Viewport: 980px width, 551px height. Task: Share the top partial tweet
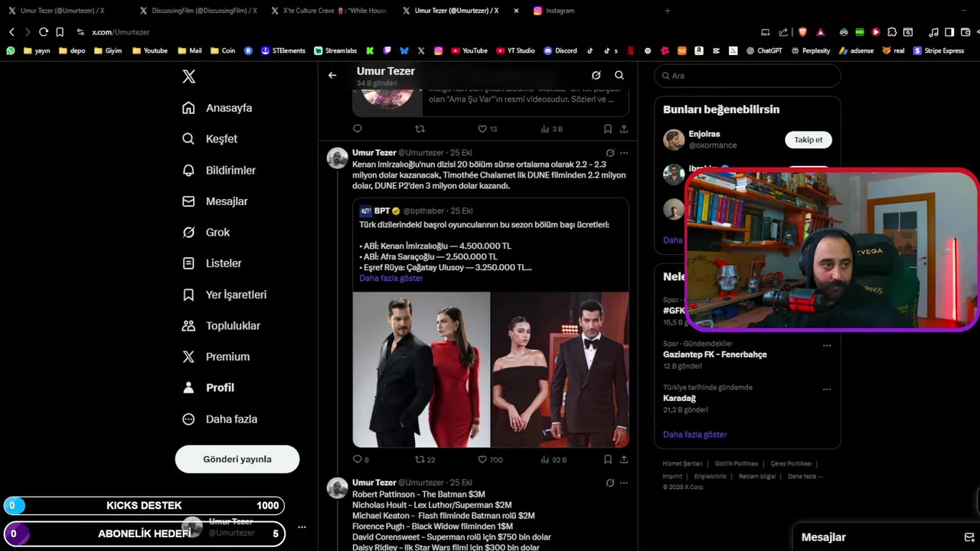(x=624, y=129)
